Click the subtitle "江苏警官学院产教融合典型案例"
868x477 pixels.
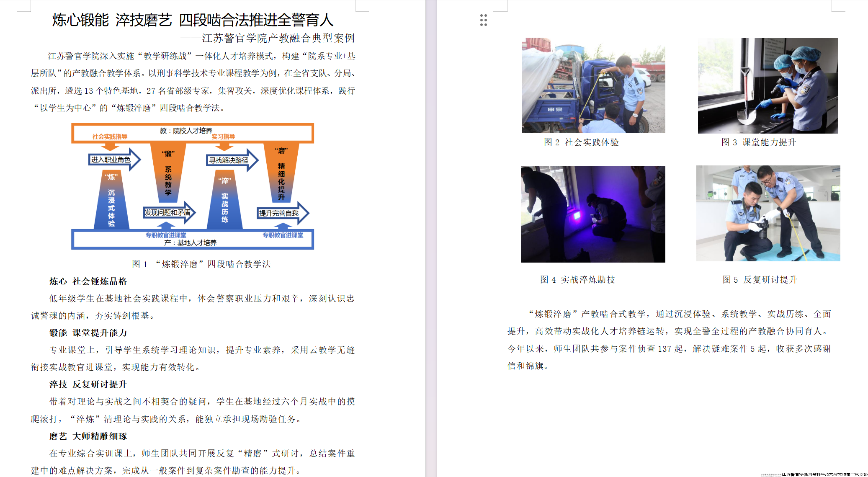click(x=278, y=38)
